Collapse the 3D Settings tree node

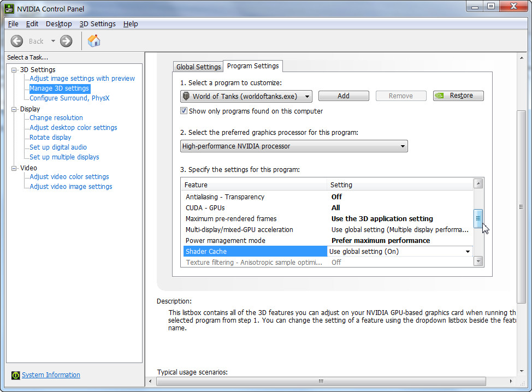(14, 70)
